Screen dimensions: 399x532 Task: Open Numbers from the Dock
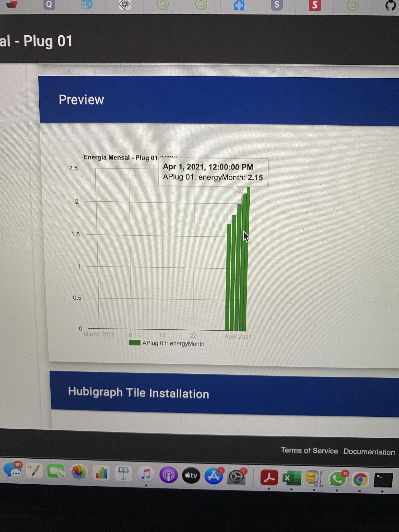pos(101,473)
